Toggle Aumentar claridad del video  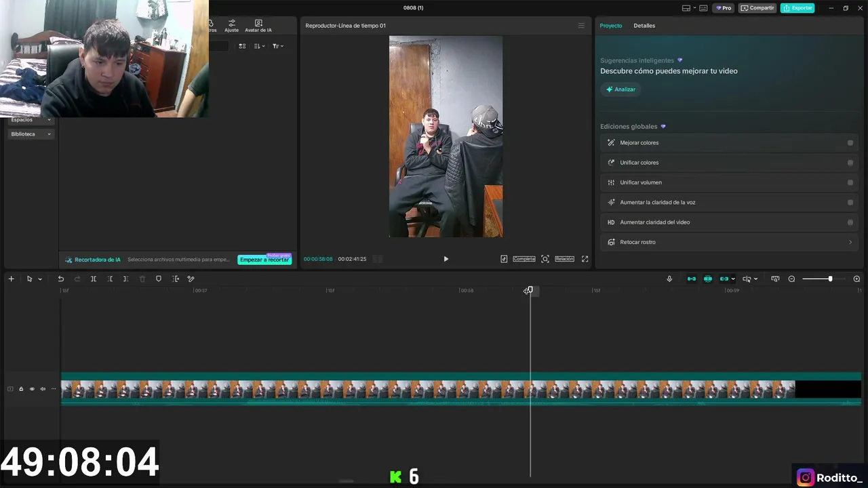click(850, 222)
